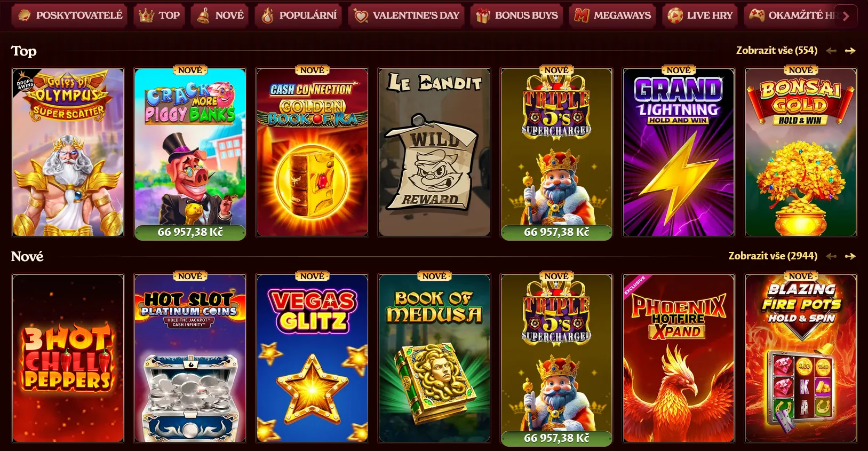Open the Poskytovatelé category tab
Image resolution: width=868 pixels, height=451 pixels.
click(x=69, y=15)
